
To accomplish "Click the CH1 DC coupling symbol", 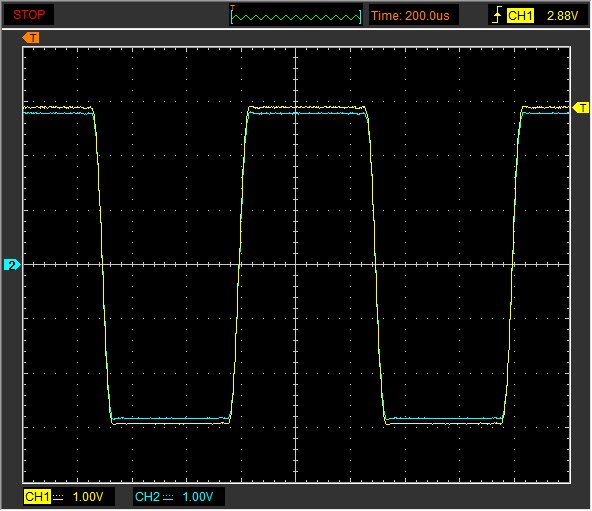I will tap(58, 498).
